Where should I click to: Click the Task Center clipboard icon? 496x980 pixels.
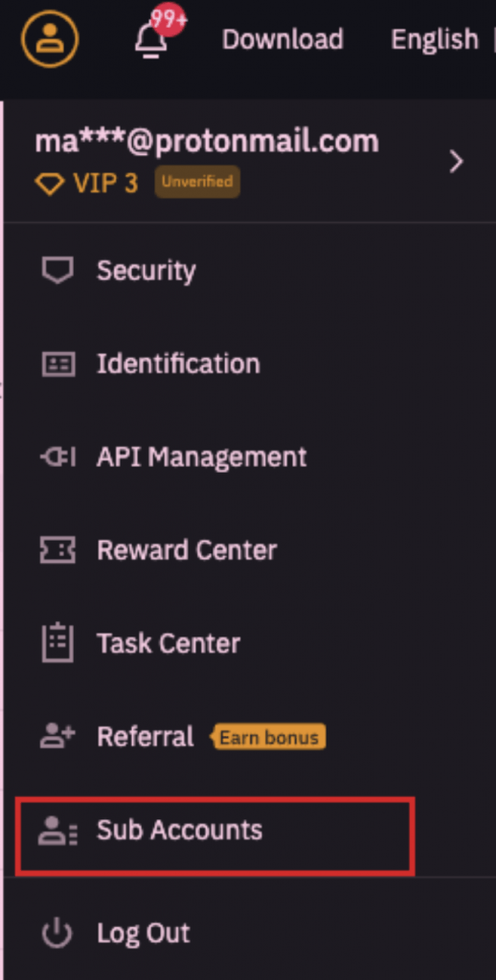pyautogui.click(x=57, y=643)
